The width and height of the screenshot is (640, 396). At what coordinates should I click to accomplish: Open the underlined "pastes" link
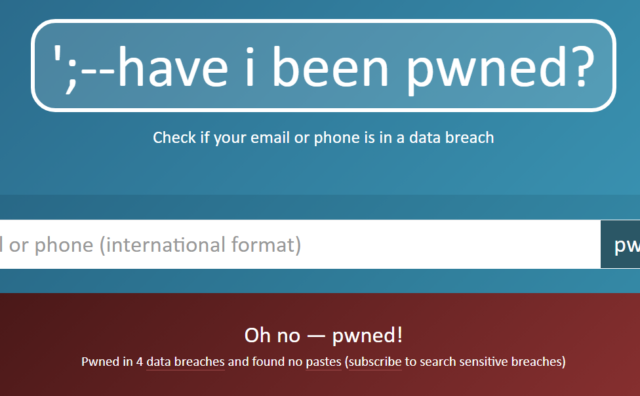[324, 362]
